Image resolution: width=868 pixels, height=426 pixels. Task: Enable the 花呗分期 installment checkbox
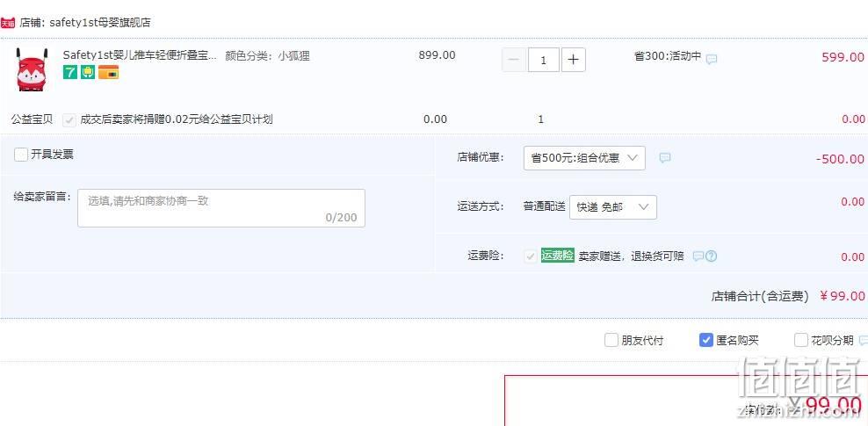801,340
